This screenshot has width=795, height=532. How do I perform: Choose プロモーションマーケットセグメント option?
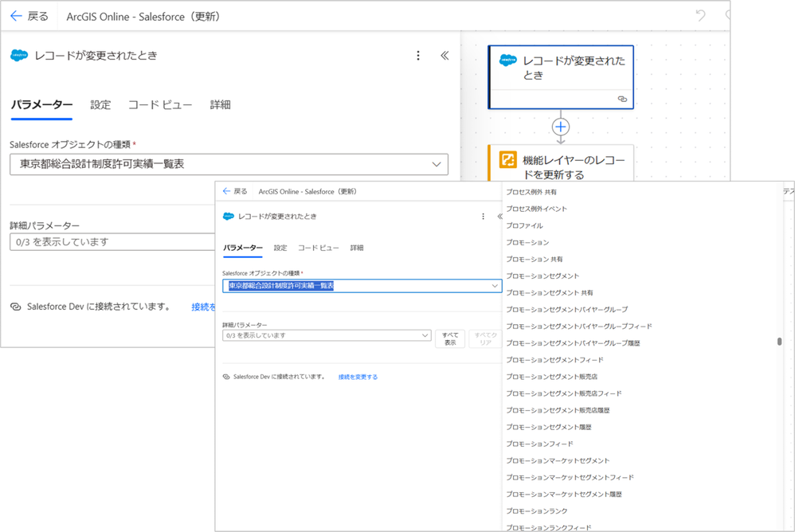[558, 460]
